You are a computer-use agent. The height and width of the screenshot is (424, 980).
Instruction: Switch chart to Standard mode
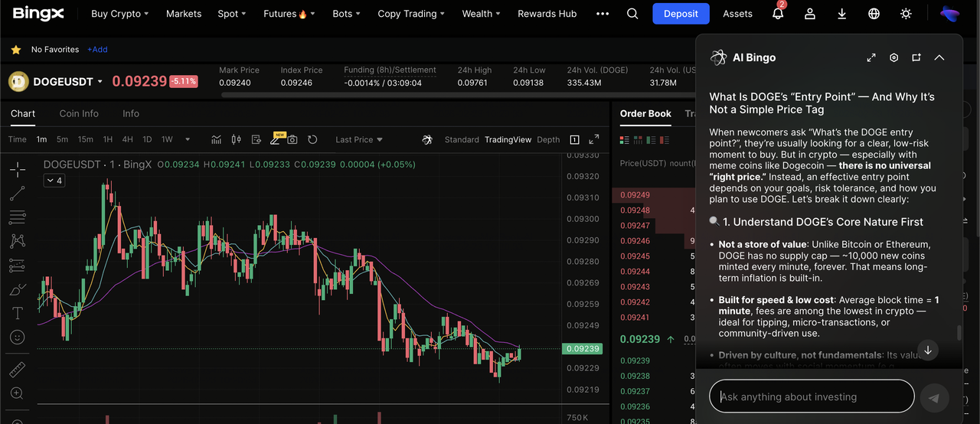tap(462, 139)
